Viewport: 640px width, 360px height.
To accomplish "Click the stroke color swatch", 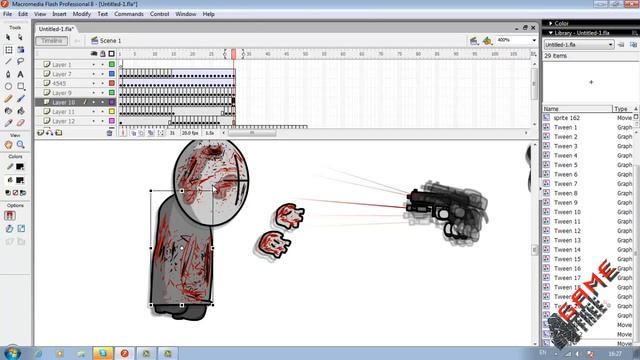I will (20, 167).
